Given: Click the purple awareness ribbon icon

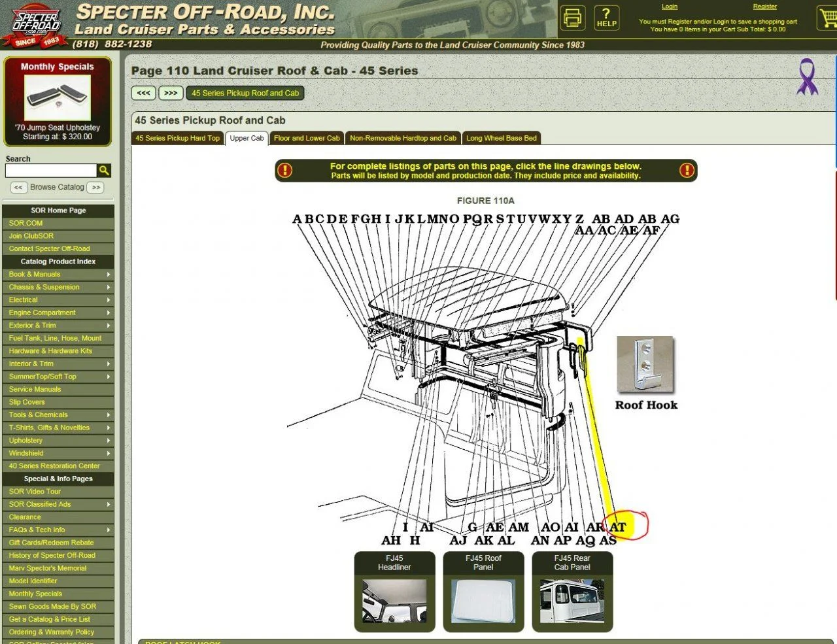Looking at the screenshot, I should point(808,77).
